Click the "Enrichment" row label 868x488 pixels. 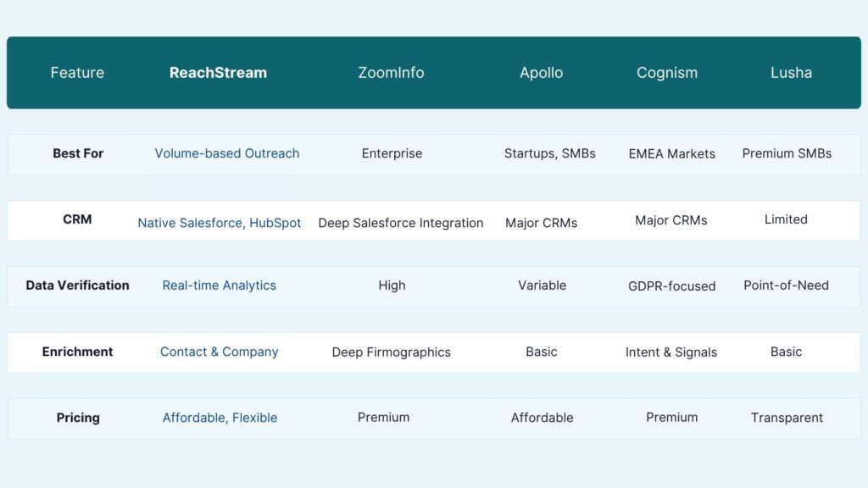(x=77, y=352)
